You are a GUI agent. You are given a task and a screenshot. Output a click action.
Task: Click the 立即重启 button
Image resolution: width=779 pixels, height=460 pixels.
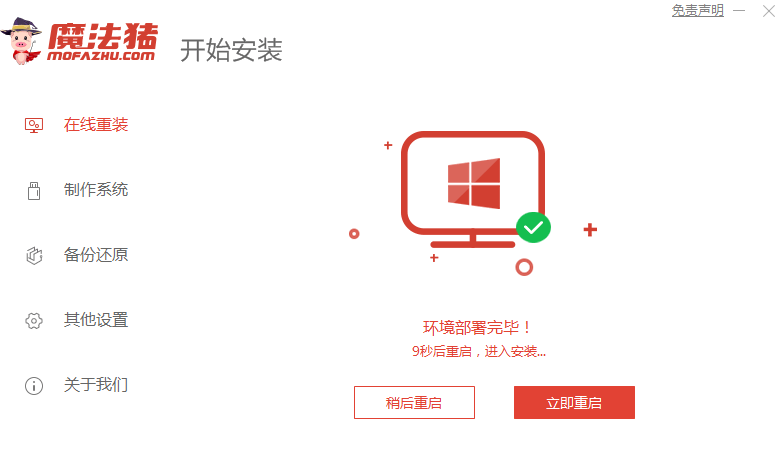click(x=574, y=402)
